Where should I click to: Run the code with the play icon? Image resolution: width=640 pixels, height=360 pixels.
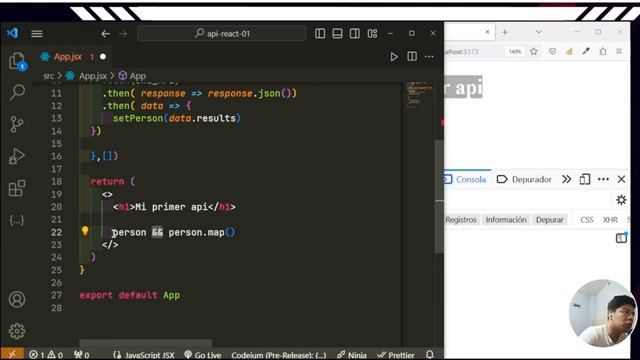pos(394,57)
